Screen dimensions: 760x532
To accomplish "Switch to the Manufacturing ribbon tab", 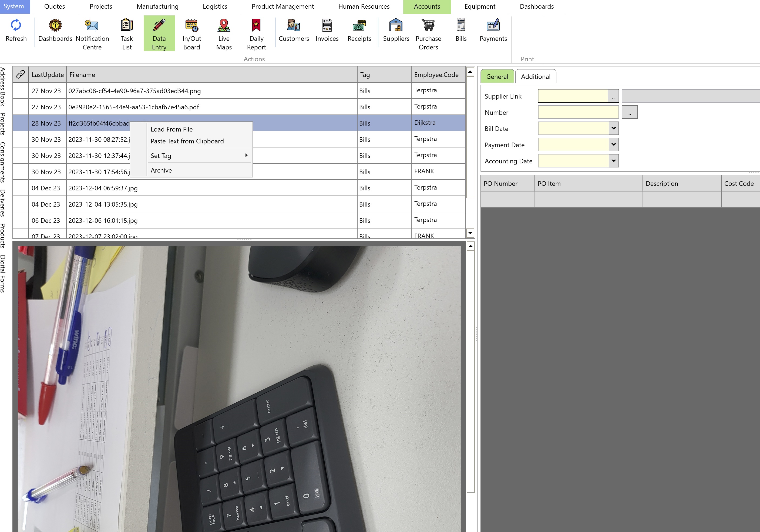I will coord(157,6).
